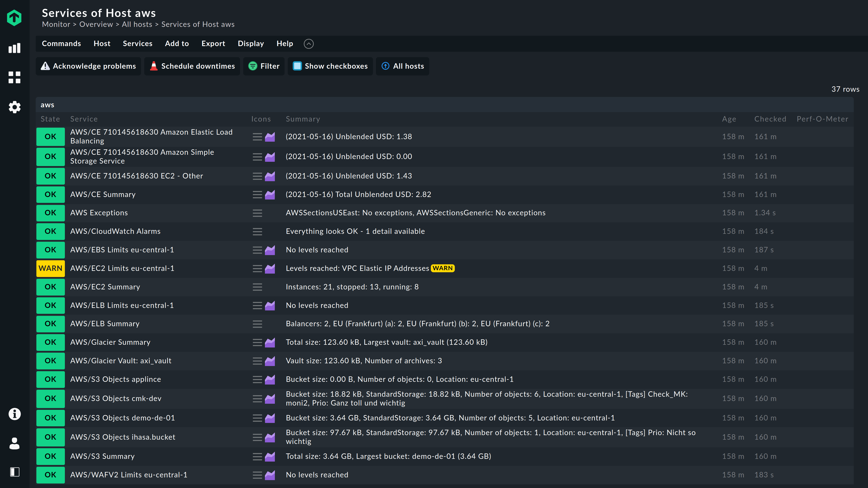Go to All hosts button

(x=402, y=66)
